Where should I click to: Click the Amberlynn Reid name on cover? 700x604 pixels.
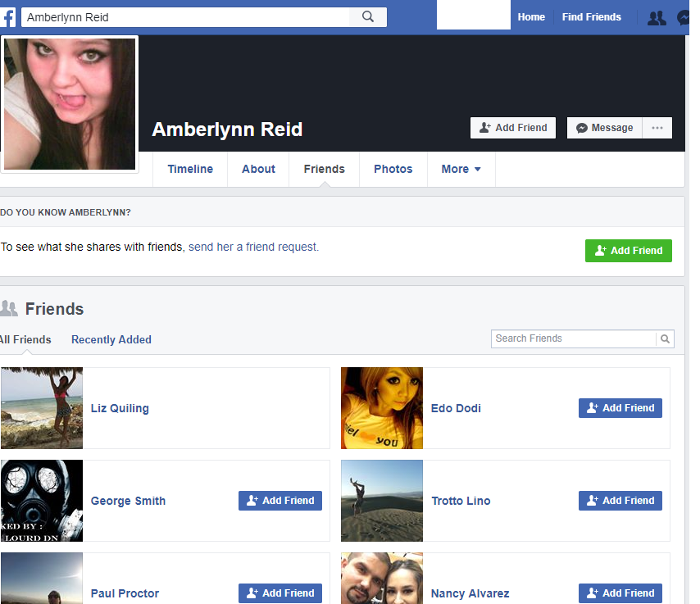point(227,130)
